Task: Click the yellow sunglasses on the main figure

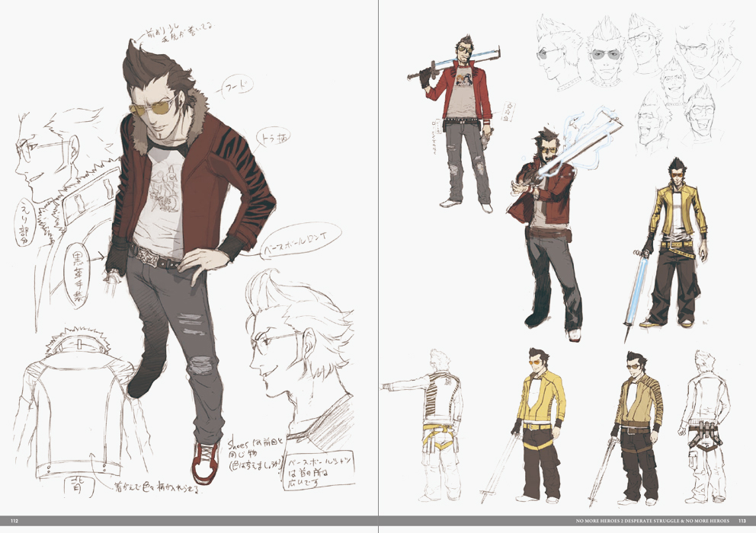Action: coord(150,107)
